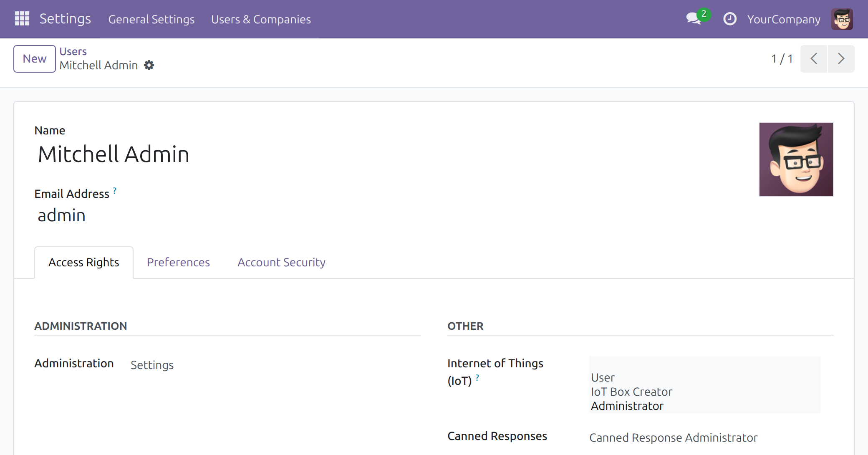Select the Access Rights tab

pos(84,262)
